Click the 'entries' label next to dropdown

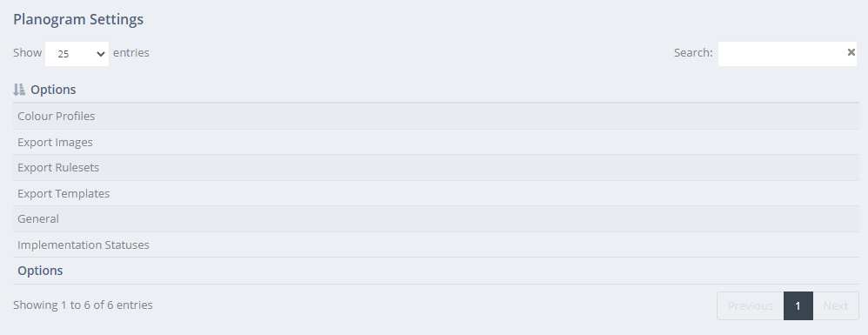click(131, 53)
